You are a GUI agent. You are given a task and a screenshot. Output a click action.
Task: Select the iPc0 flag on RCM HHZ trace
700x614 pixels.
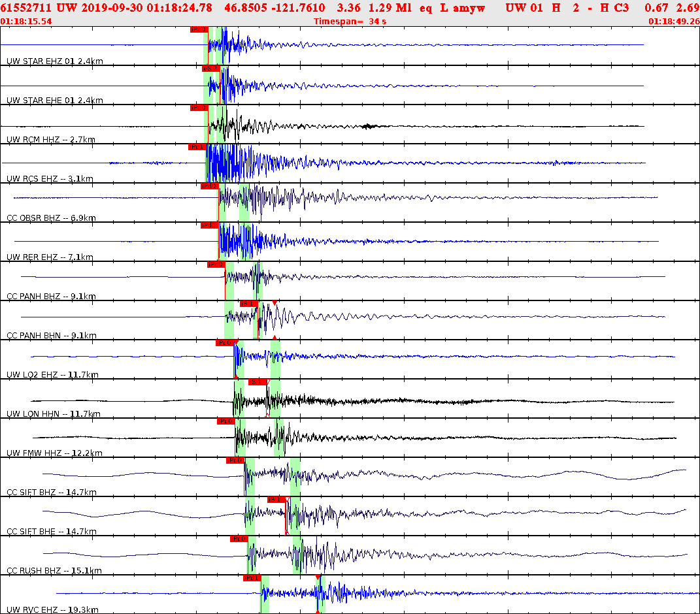click(199, 106)
